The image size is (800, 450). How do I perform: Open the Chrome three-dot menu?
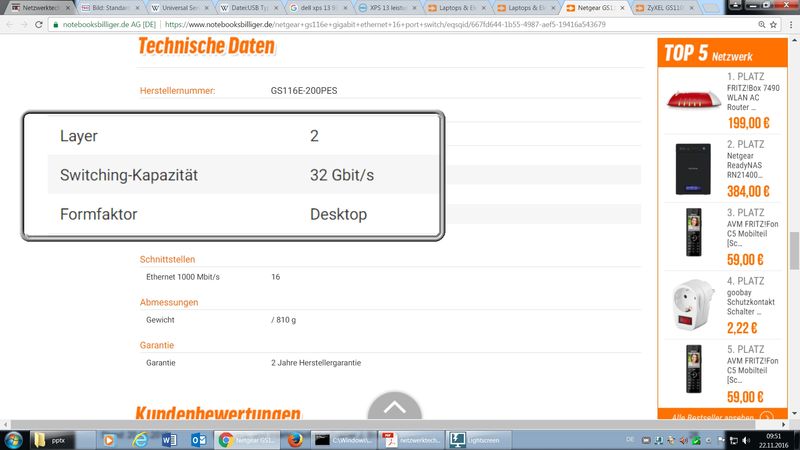click(791, 24)
